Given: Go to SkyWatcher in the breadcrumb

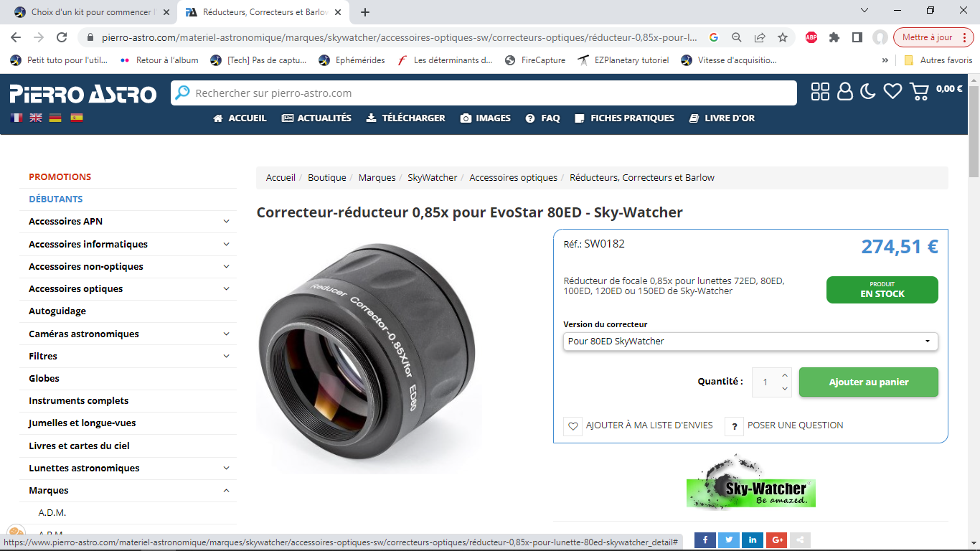Looking at the screenshot, I should pos(433,178).
